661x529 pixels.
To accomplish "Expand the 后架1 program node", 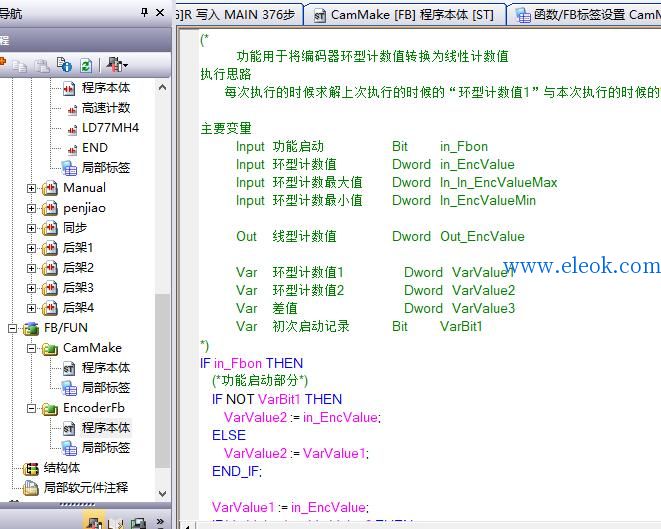I will (x=31, y=248).
